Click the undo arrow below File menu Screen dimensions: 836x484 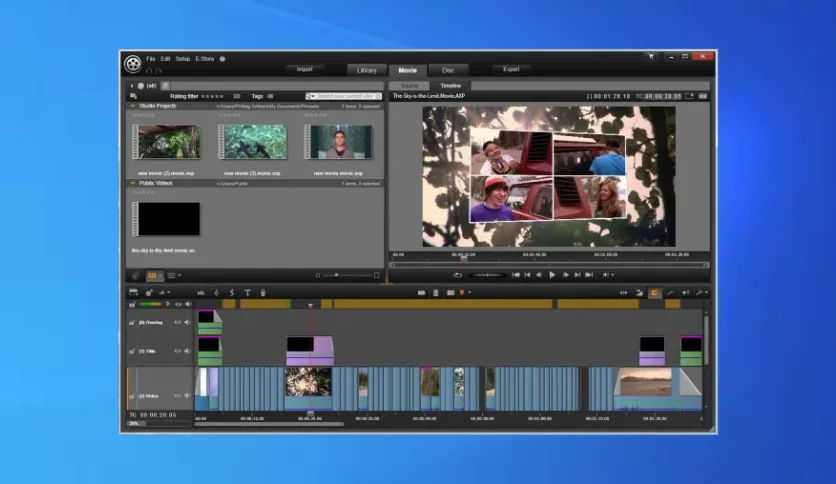pos(149,71)
